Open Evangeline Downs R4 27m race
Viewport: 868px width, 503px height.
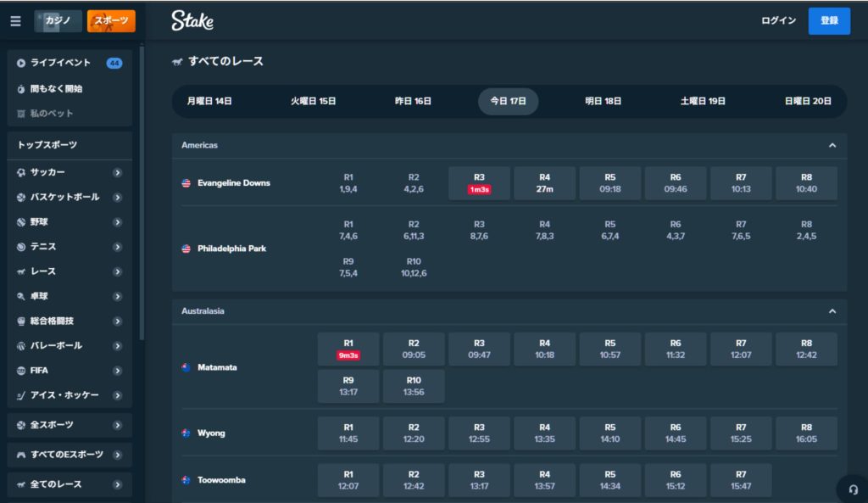point(545,183)
